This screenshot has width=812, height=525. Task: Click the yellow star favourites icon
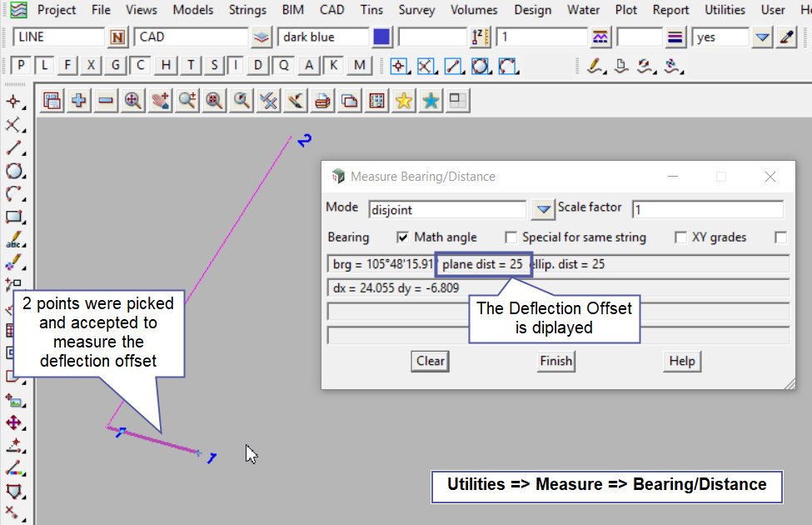click(404, 101)
